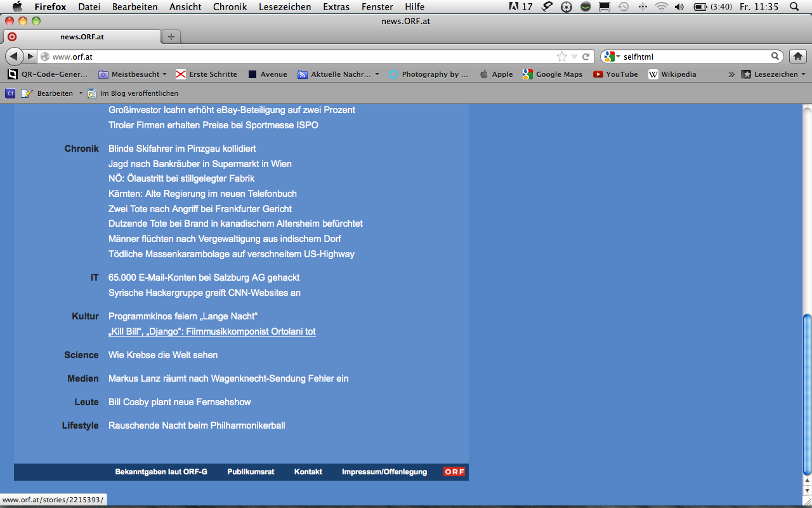Screen dimensions: 812x508
Task: Click Im Blog veröffentlichen toolbar button
Action: [x=133, y=93]
